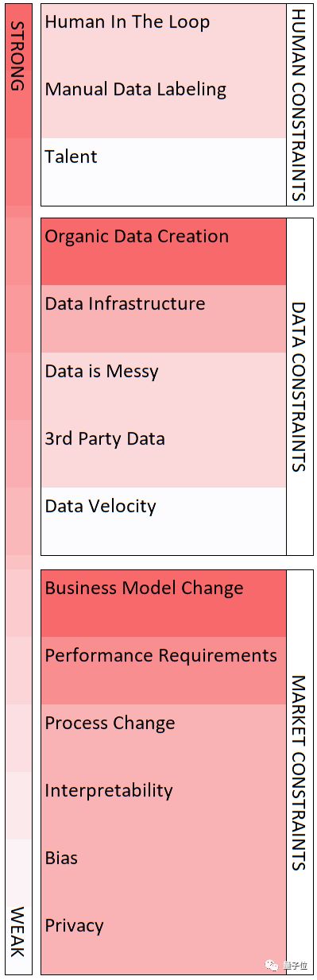Image resolution: width=317 pixels, height=980 pixels.
Task: Click the Interpretability entry
Action: coord(164,805)
